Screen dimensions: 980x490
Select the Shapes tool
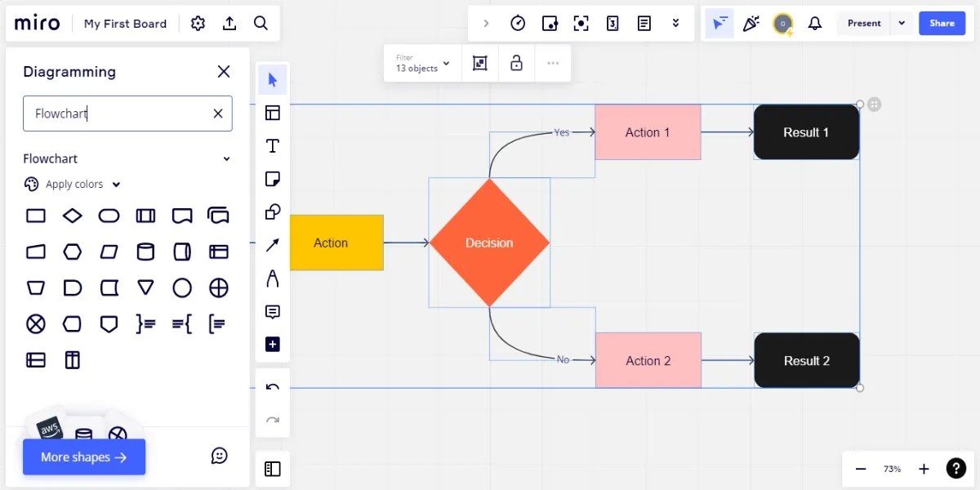tap(272, 212)
